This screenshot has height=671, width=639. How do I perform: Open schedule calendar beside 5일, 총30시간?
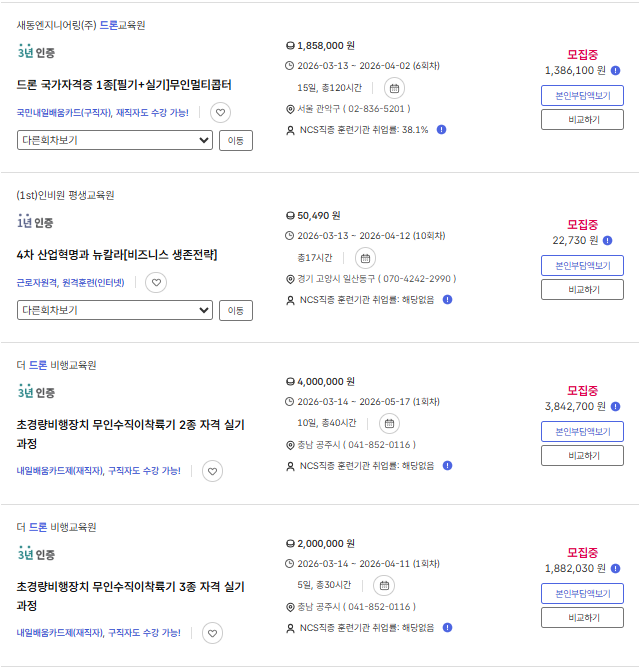point(384,585)
